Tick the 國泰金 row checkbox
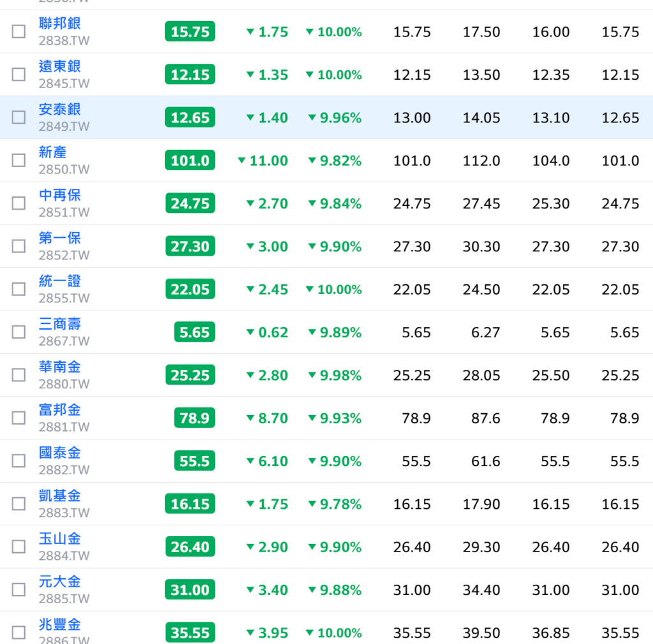The height and width of the screenshot is (644, 653). tap(18, 461)
